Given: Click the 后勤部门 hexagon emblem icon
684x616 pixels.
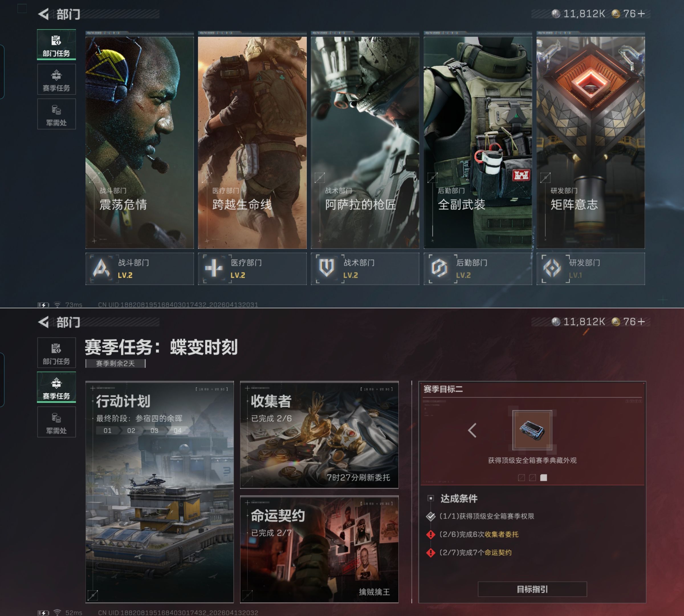Looking at the screenshot, I should click(x=439, y=268).
